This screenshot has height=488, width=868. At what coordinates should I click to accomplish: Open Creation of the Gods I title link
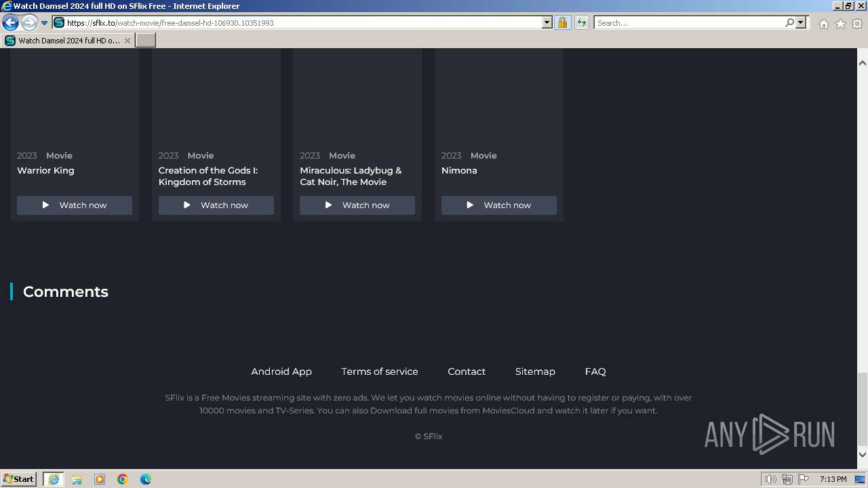point(208,176)
